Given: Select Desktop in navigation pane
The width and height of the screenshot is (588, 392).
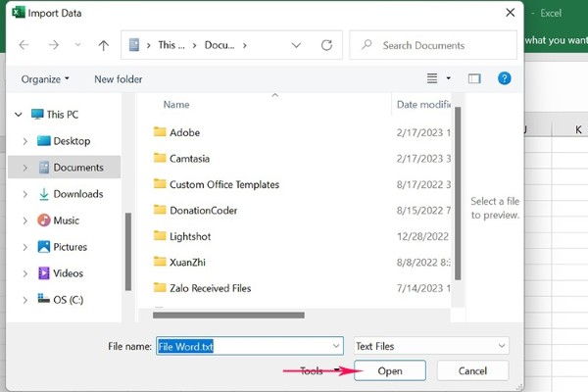Looking at the screenshot, I should click(x=64, y=141).
